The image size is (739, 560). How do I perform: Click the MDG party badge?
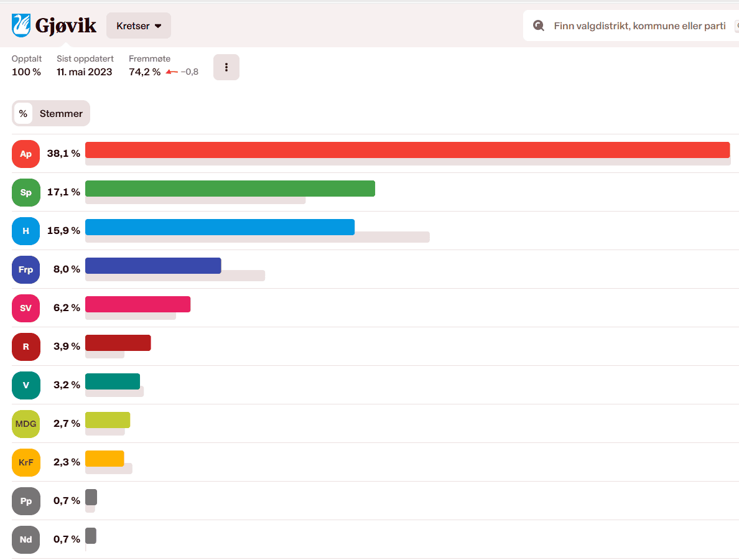pyautogui.click(x=26, y=424)
